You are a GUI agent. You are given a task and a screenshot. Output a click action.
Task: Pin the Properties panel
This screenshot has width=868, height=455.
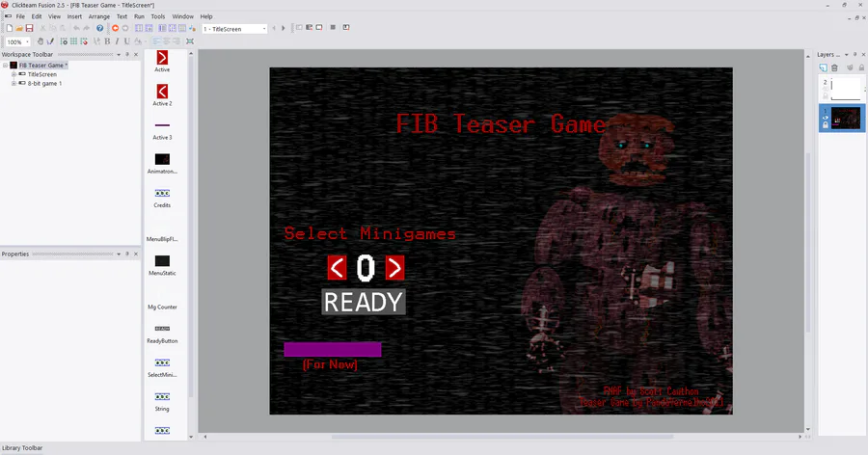127,254
